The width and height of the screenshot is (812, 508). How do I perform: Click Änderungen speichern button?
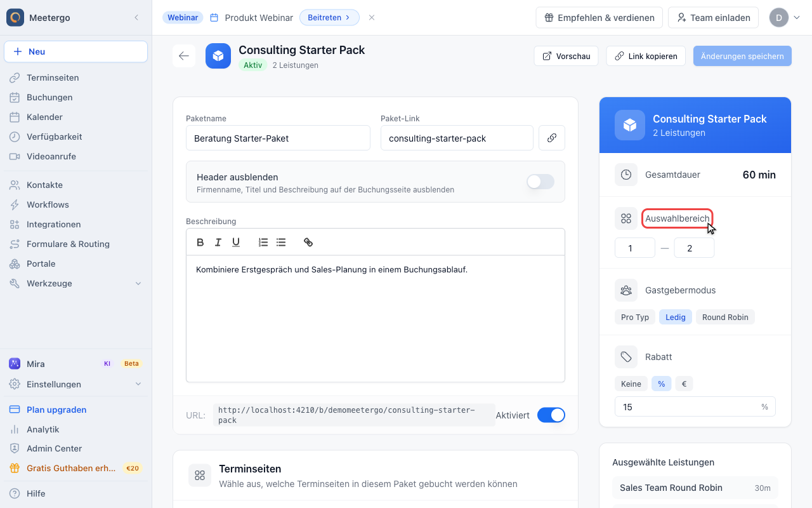click(742, 56)
